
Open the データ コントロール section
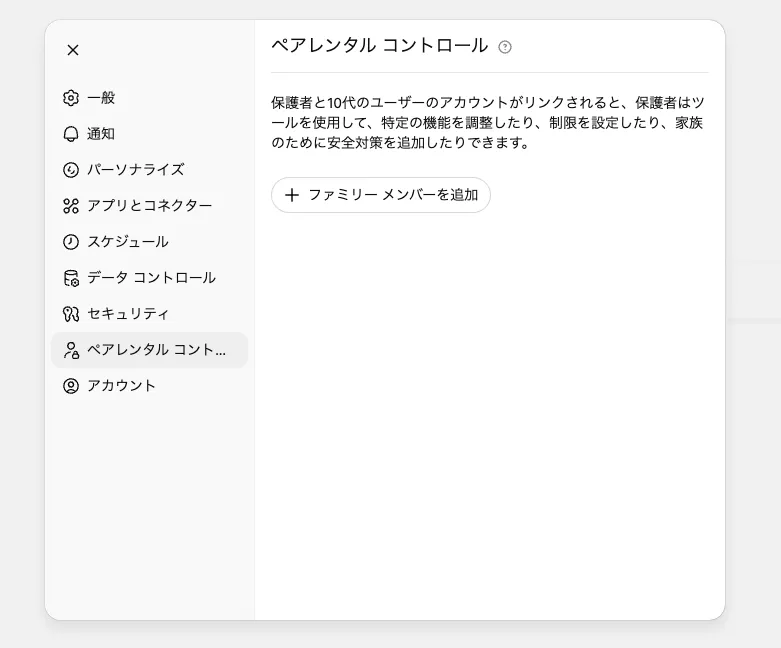tap(149, 278)
